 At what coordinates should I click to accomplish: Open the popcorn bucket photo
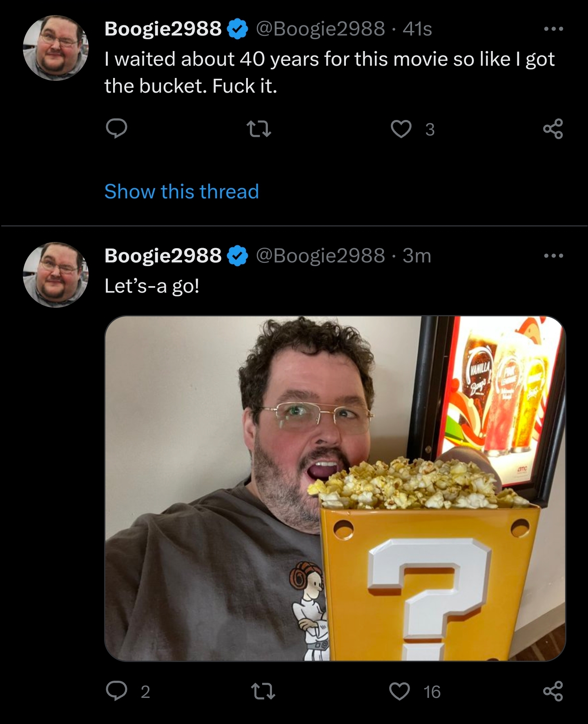[335, 489]
